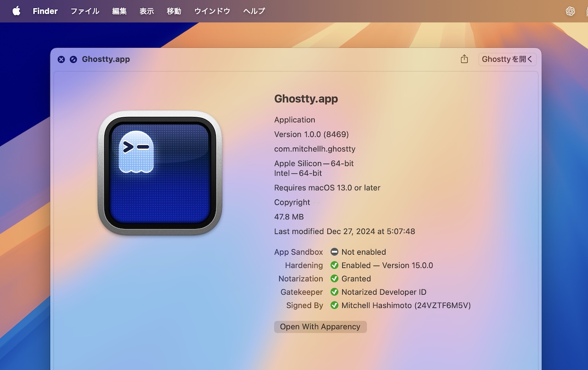
Task: Click the full-screen toggle icon beside Ghostty.app title
Action: (73, 59)
